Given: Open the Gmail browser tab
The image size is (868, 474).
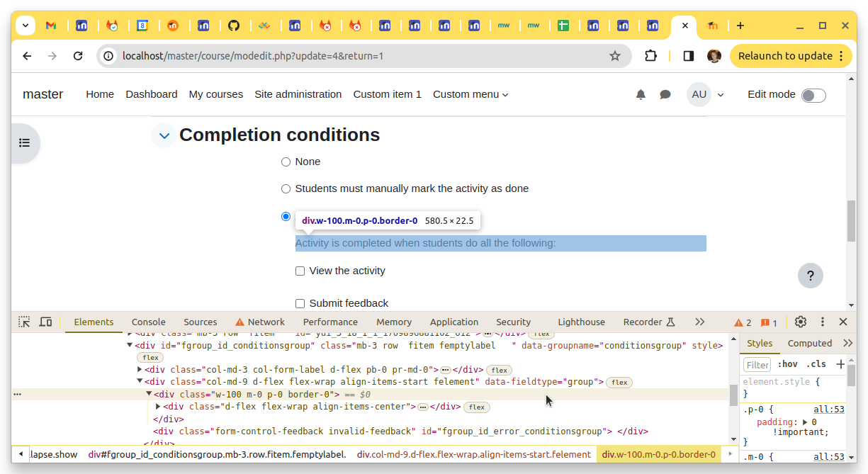Looking at the screenshot, I should click(51, 26).
